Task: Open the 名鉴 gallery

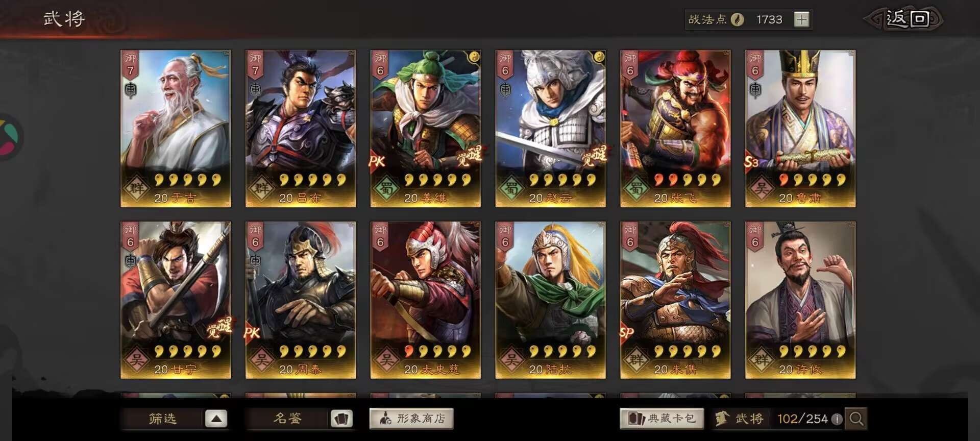Action: click(287, 419)
